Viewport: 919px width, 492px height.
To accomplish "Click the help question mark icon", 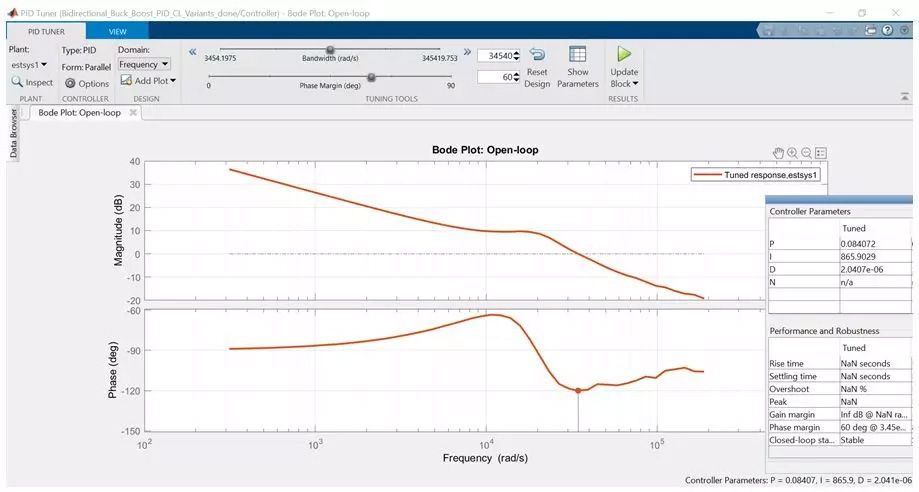I will (x=889, y=31).
